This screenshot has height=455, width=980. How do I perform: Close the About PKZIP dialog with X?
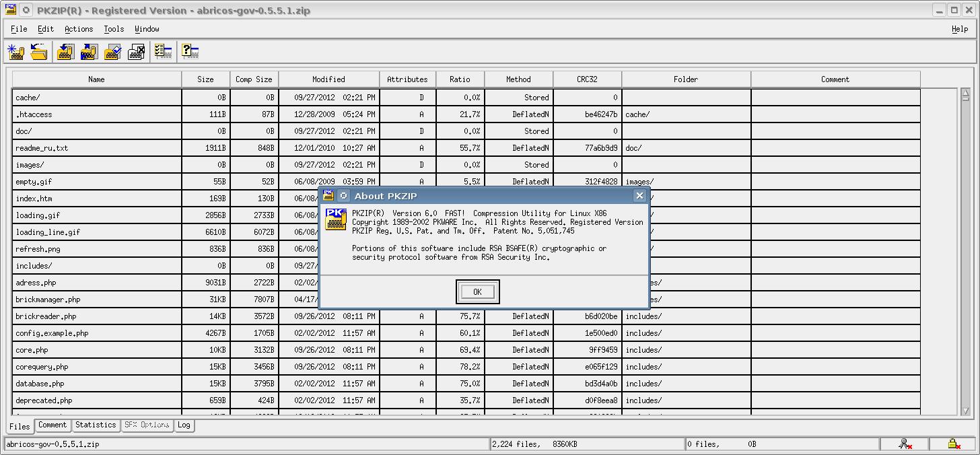point(639,196)
